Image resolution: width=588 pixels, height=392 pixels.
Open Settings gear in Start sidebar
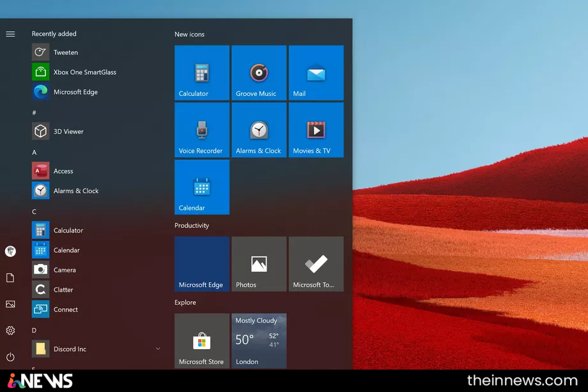tap(10, 331)
